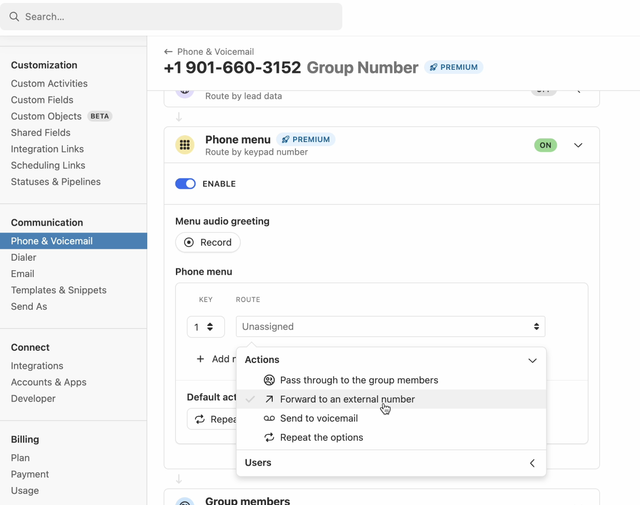640x505 pixels.
Task: Open Templates & Snippets page
Action: (59, 290)
